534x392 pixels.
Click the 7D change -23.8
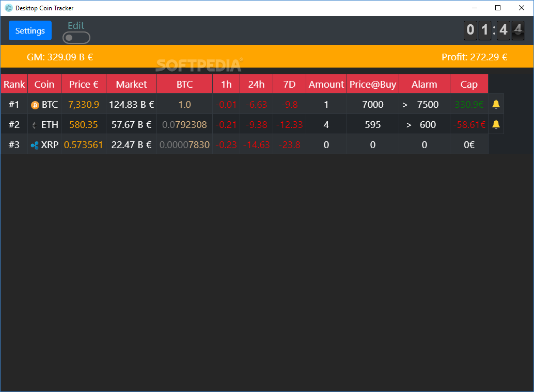tap(290, 144)
